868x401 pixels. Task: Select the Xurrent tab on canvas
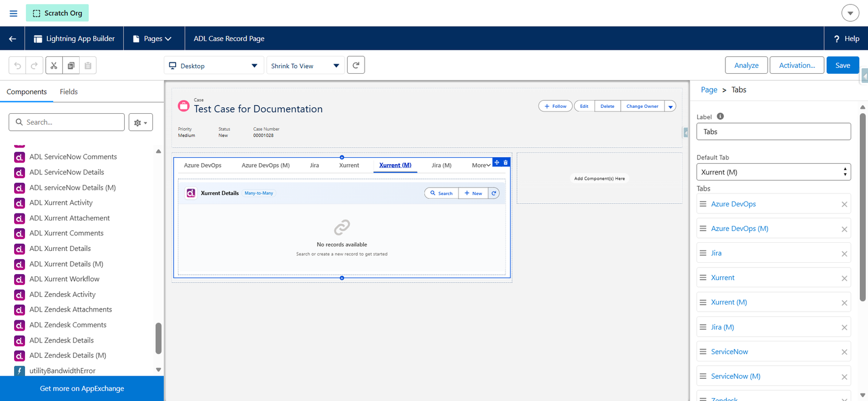tap(349, 165)
